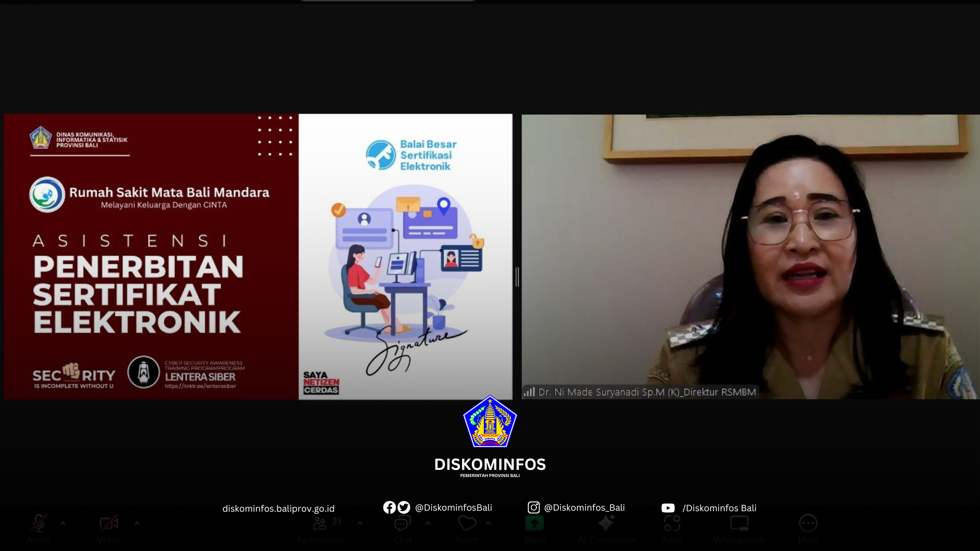The image size is (980, 551).
Task: Open AI Companion
Action: (x=606, y=529)
